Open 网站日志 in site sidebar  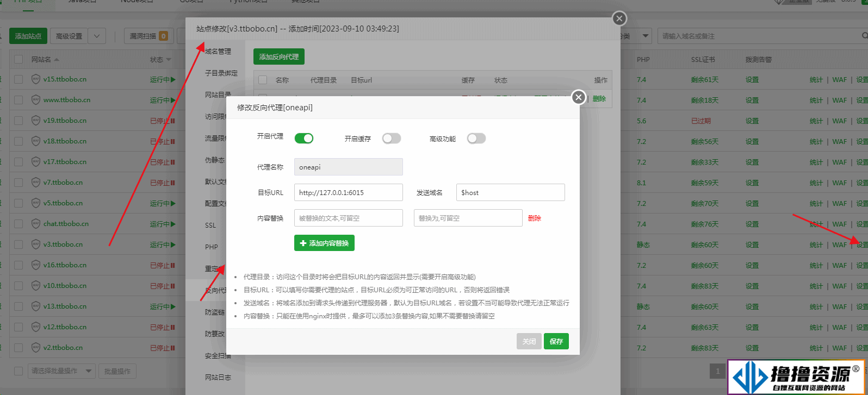click(218, 377)
